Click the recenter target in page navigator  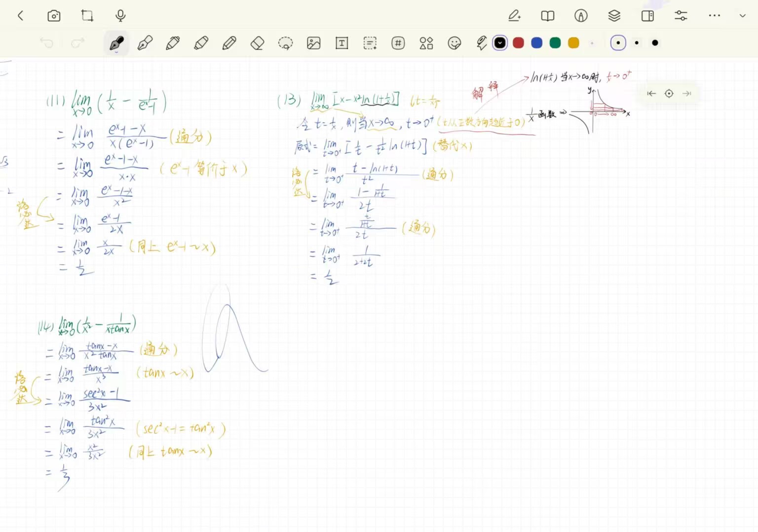click(669, 94)
